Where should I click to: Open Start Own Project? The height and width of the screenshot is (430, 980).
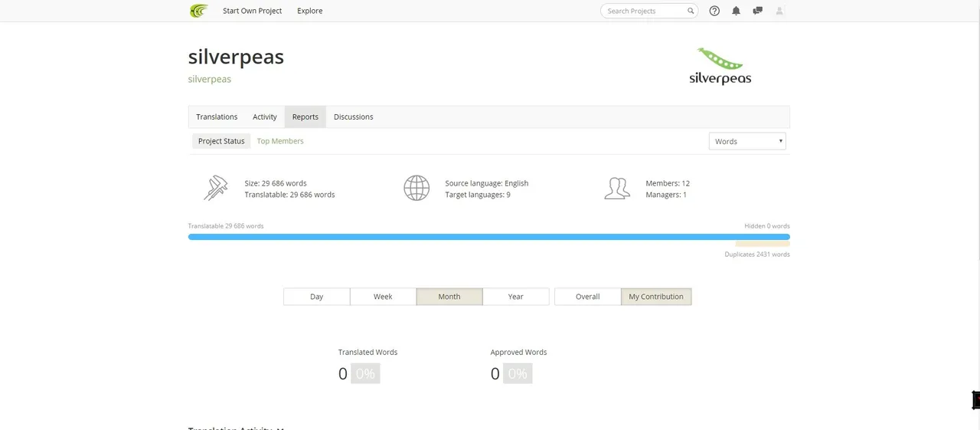(252, 11)
